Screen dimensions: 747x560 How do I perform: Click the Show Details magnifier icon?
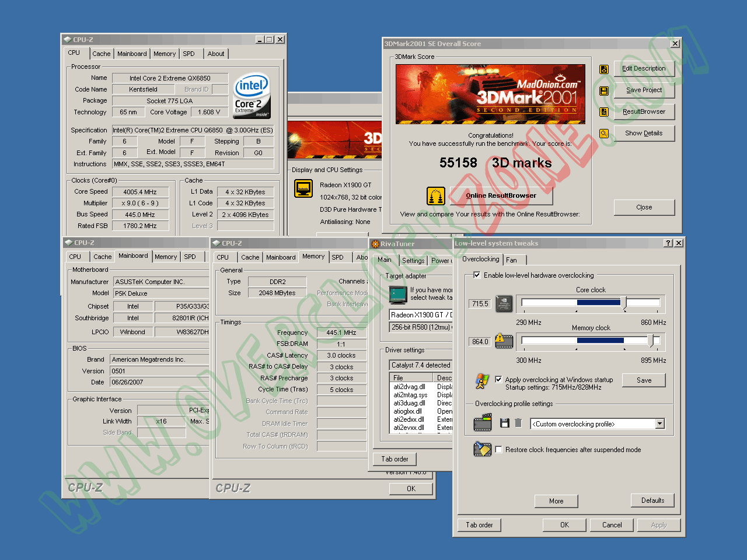pyautogui.click(x=604, y=134)
